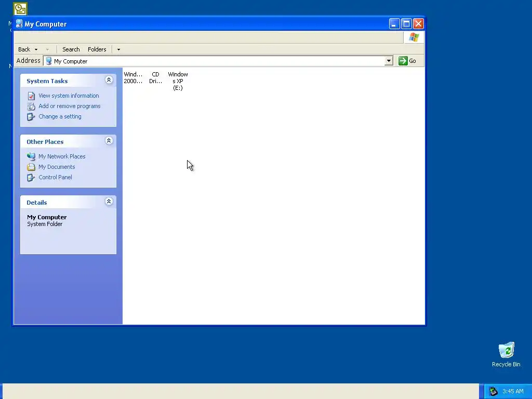Go to My Documents
The width and height of the screenshot is (532, 399).
pos(57,167)
